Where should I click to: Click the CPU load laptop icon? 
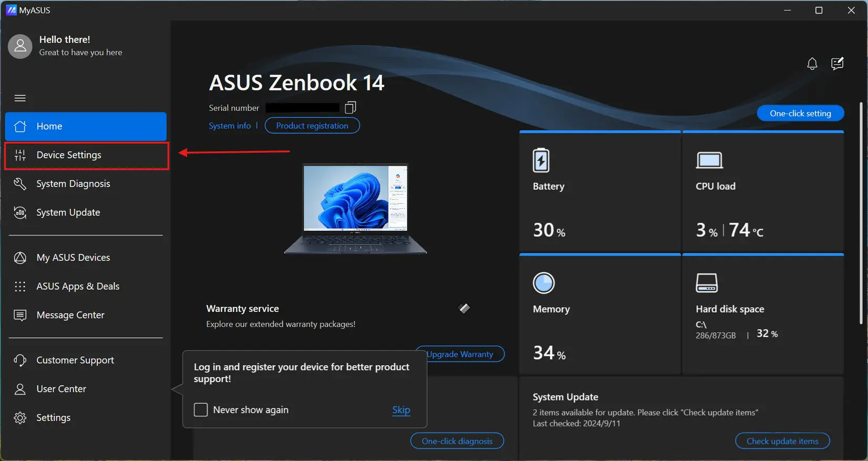tap(709, 160)
